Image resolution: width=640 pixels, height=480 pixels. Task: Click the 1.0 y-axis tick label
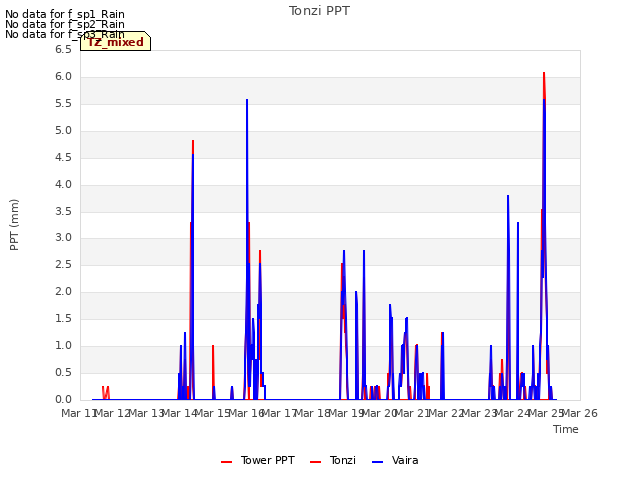pos(63,345)
